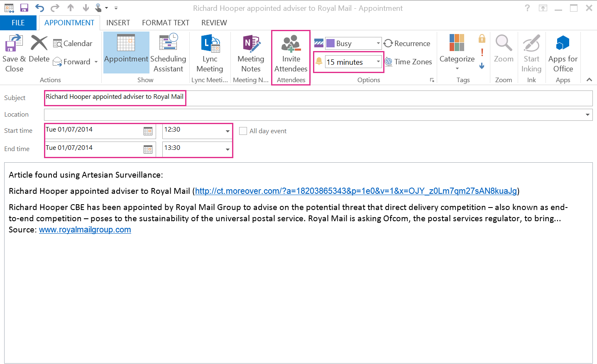This screenshot has width=597, height=364.
Task: Open the www.royalmailgroup.com link
Action: click(x=85, y=230)
